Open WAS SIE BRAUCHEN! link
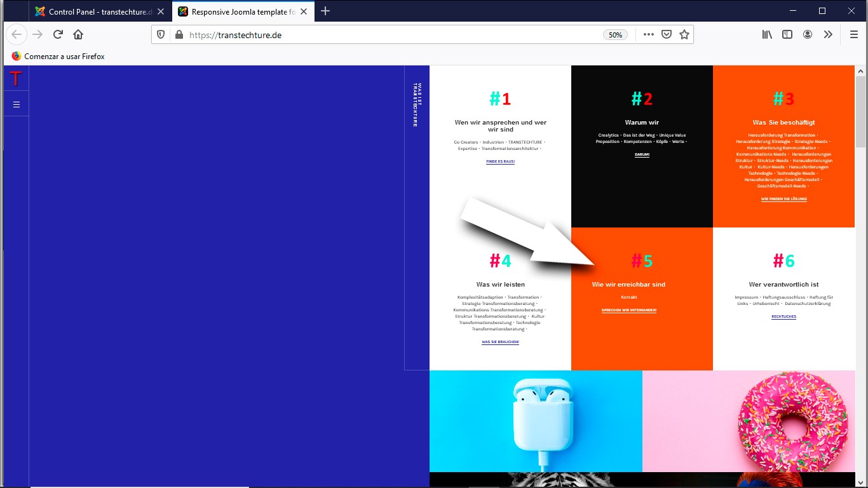This screenshot has height=488, width=868. point(501,342)
